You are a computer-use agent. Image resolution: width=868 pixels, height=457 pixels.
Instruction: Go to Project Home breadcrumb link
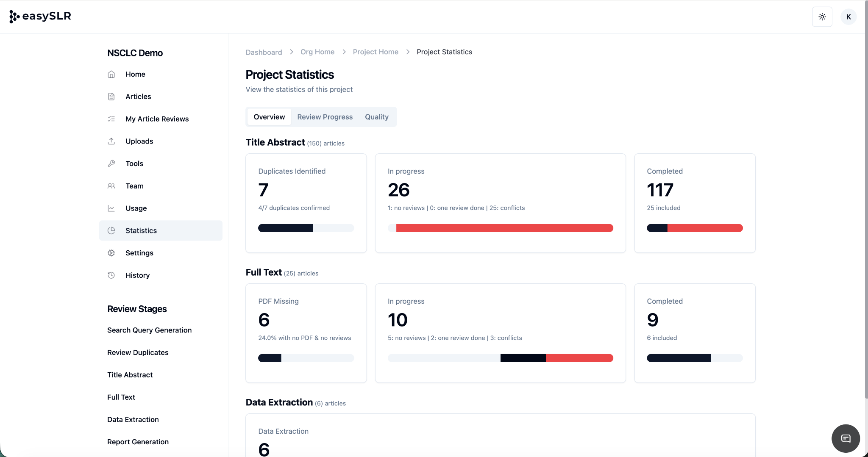(376, 52)
